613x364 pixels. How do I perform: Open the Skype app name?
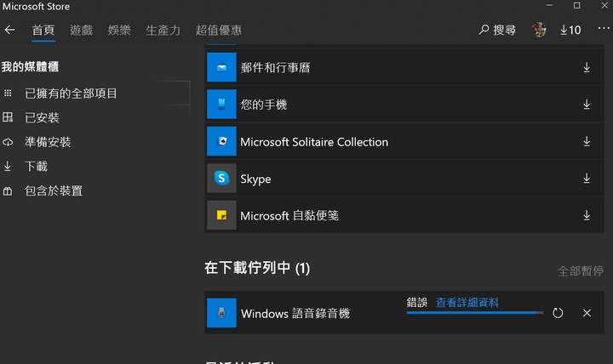[x=255, y=179]
